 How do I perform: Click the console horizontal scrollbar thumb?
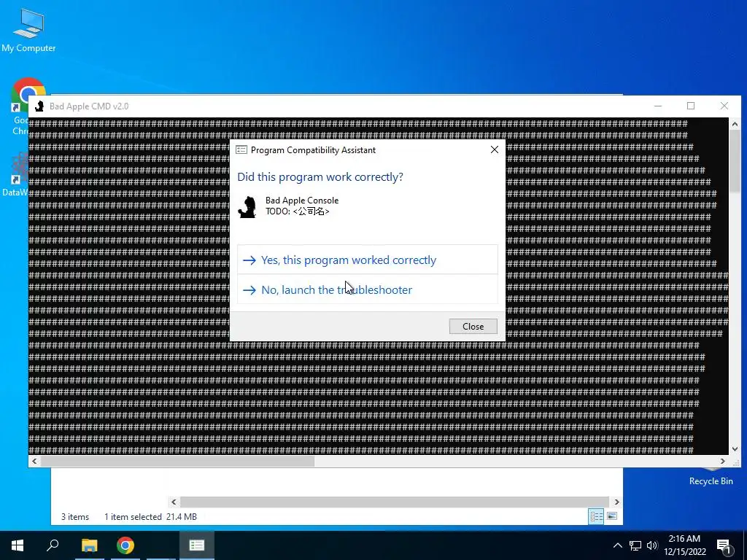(x=178, y=461)
